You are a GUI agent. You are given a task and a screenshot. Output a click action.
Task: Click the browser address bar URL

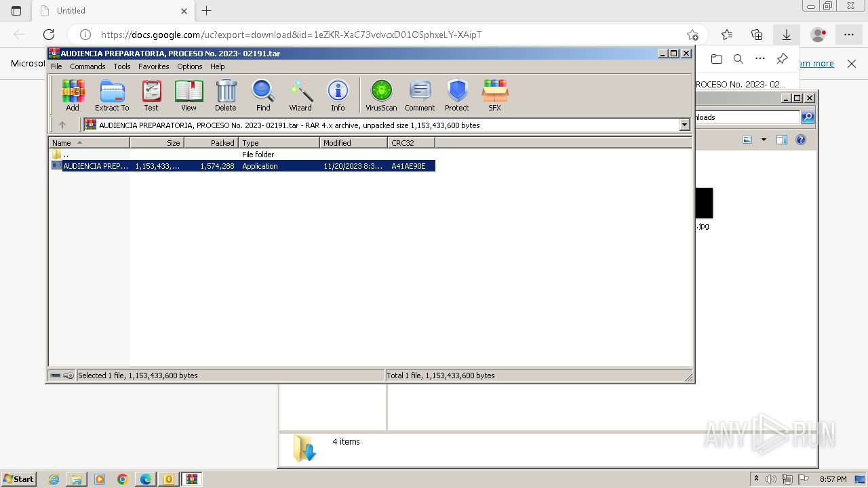[292, 35]
